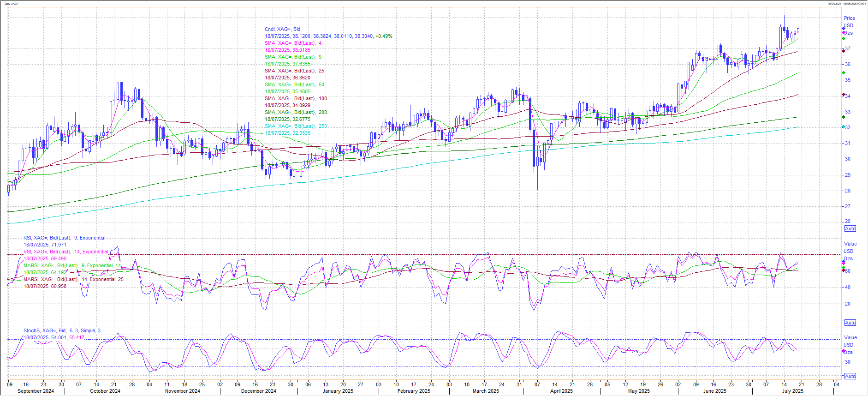
Task: Select the dark green SMA 200 diamond marker
Action: (844, 117)
